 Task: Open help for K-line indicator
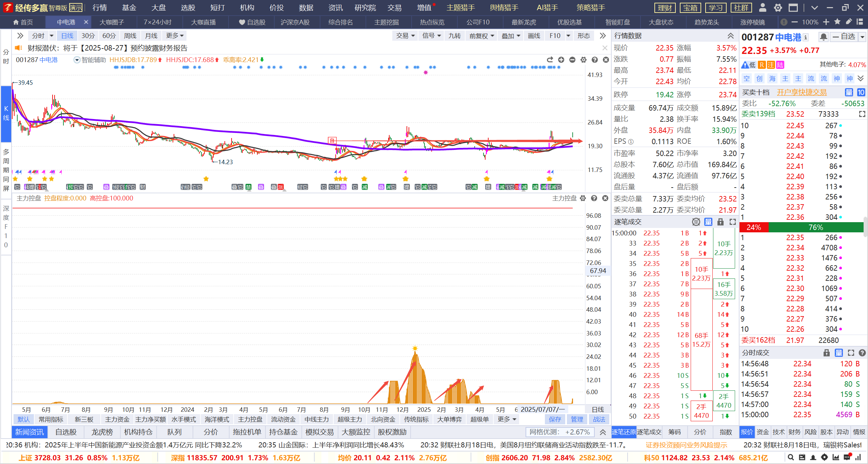pyautogui.click(x=595, y=60)
